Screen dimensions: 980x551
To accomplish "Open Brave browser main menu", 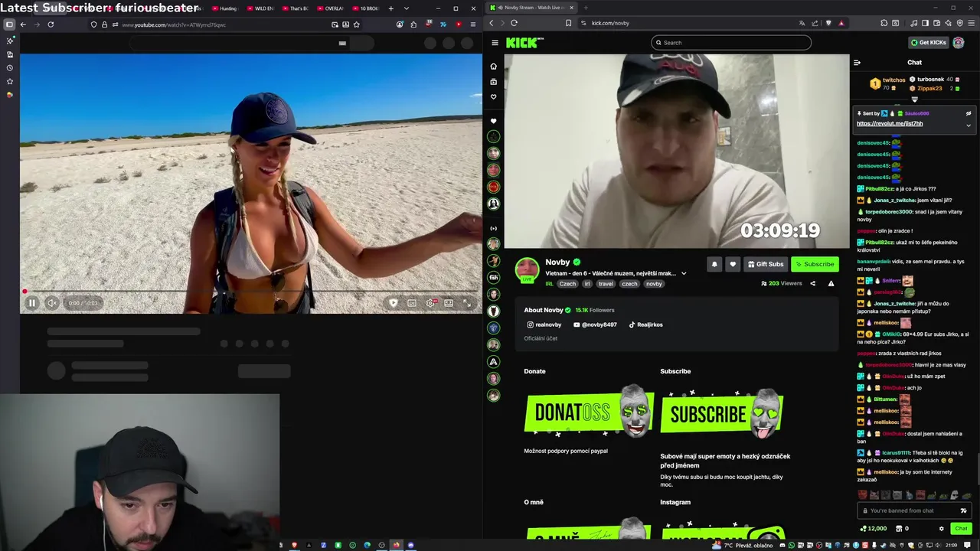I will click(x=971, y=23).
